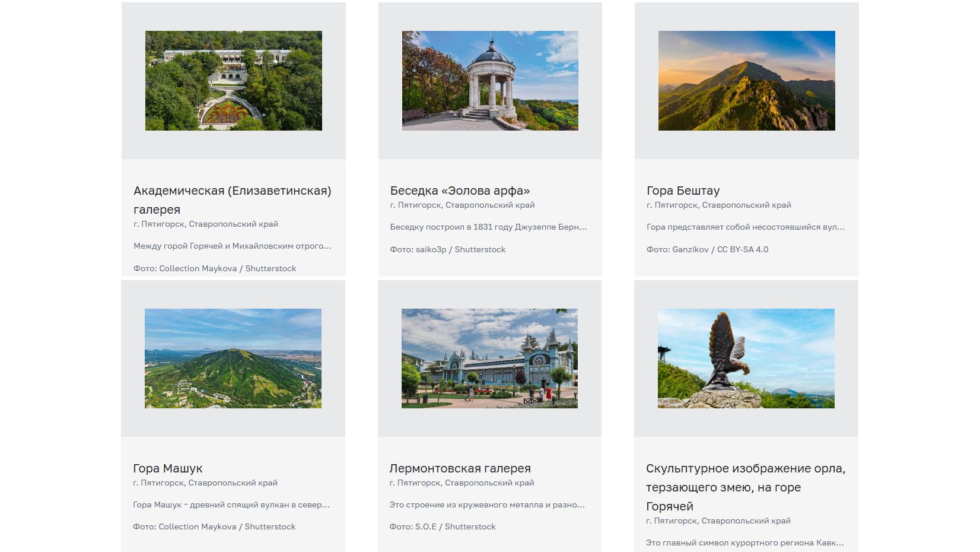The image size is (980, 552).
Task: Open the card about the eagle sculpture
Action: click(x=747, y=487)
